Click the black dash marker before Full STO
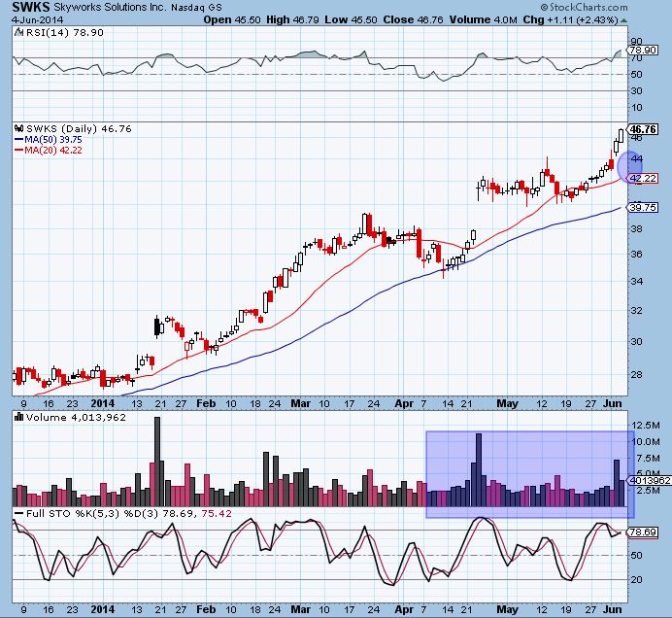The height and width of the screenshot is (618, 672). tap(18, 513)
